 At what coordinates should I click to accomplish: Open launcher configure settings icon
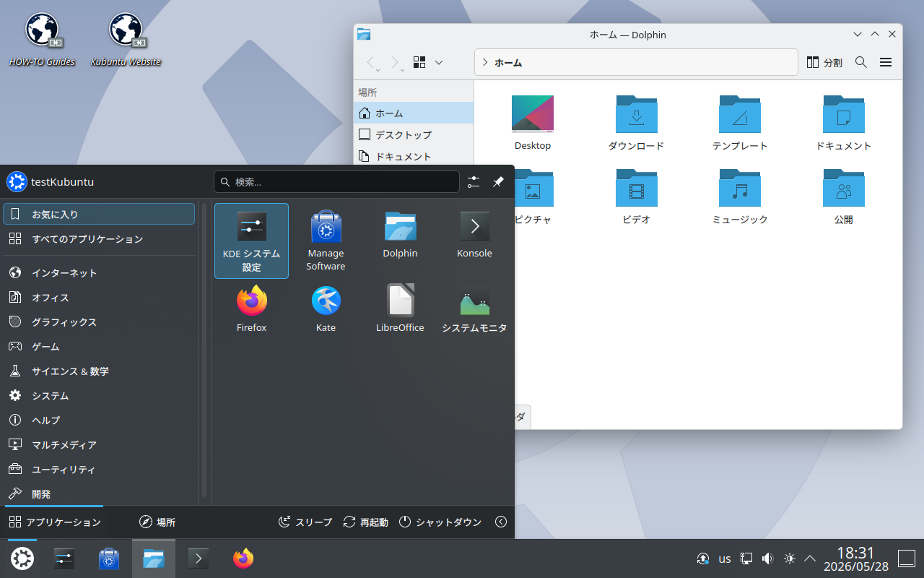click(x=474, y=182)
